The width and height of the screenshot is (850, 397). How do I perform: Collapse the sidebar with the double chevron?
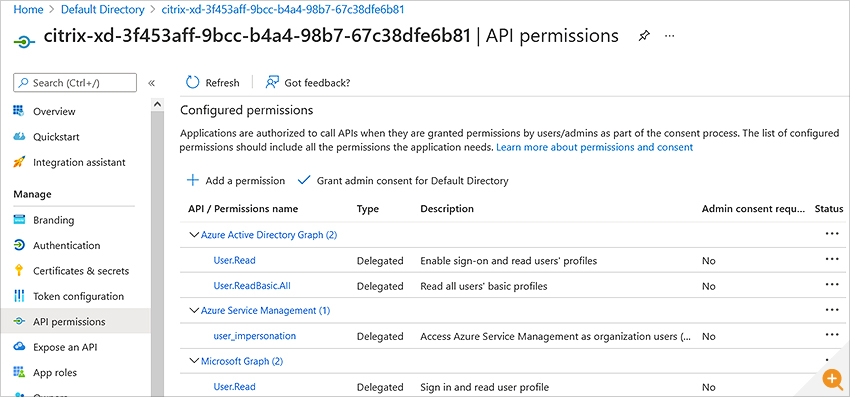tap(152, 83)
